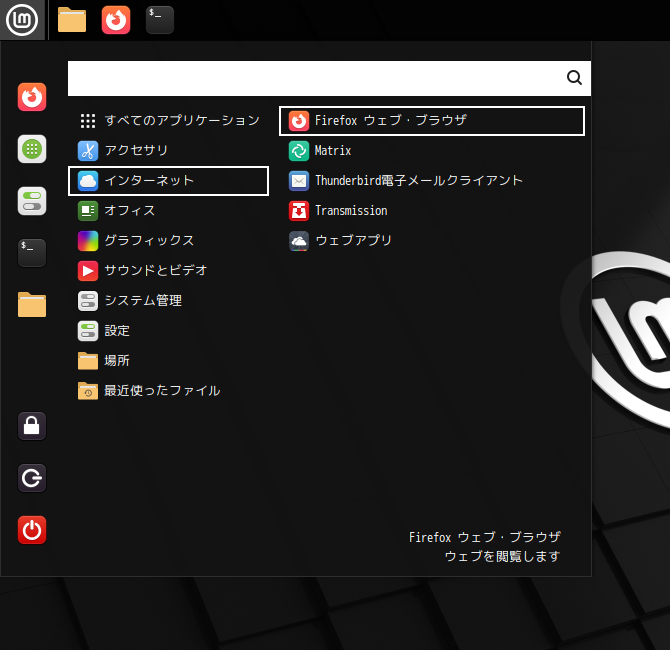Click the lock screen icon
670x650 pixels.
tap(32, 426)
